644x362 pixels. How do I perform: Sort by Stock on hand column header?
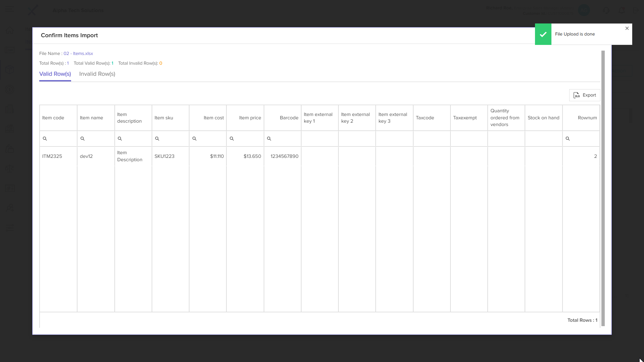click(543, 118)
